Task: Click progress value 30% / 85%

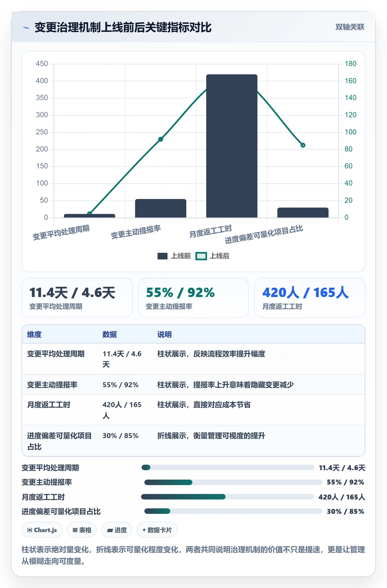Action: tap(346, 511)
